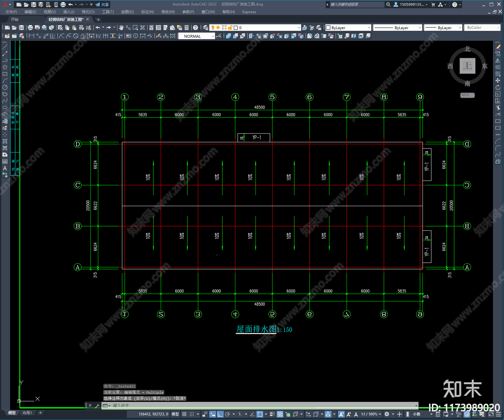
Task: Toggle Polar tracking in status bar
Action: point(227,414)
